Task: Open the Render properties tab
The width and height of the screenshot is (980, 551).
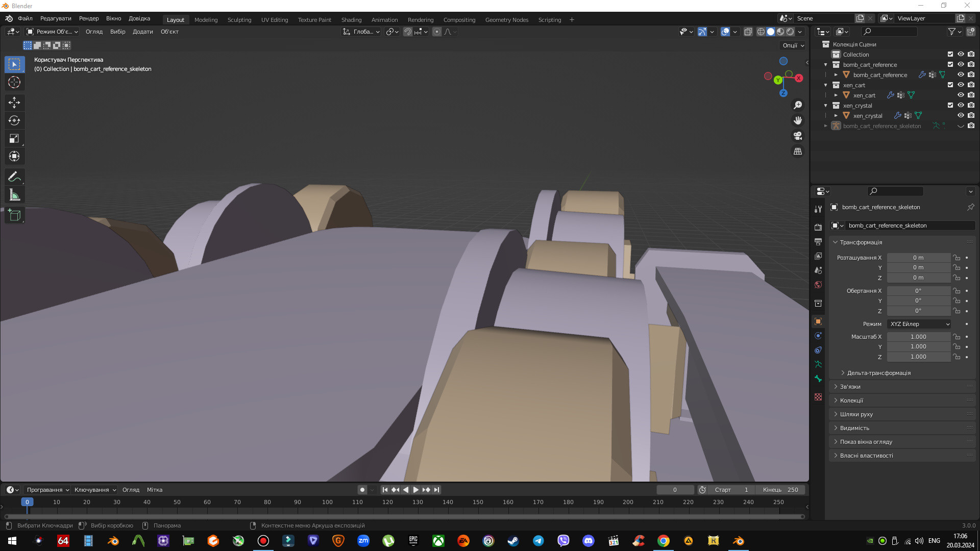Action: coord(818,228)
